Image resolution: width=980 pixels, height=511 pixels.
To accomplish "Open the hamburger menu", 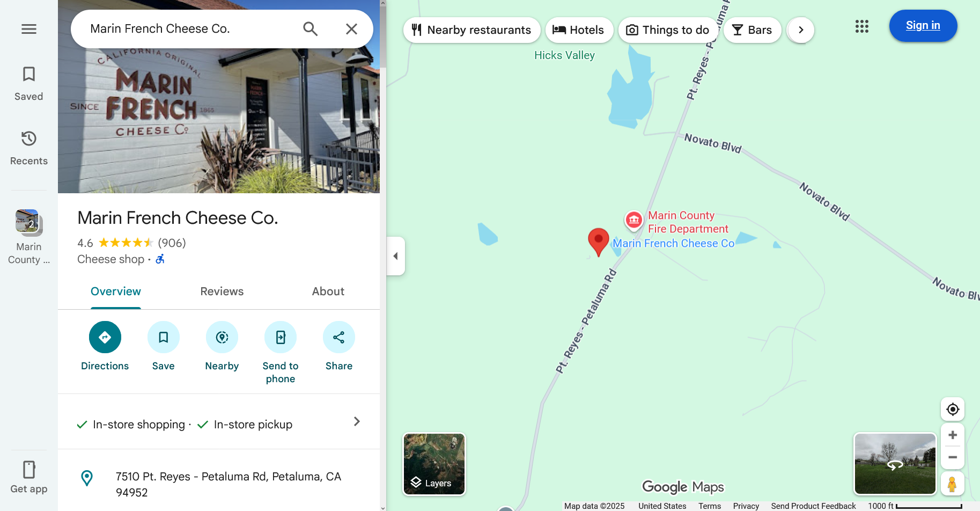I will 29,29.
